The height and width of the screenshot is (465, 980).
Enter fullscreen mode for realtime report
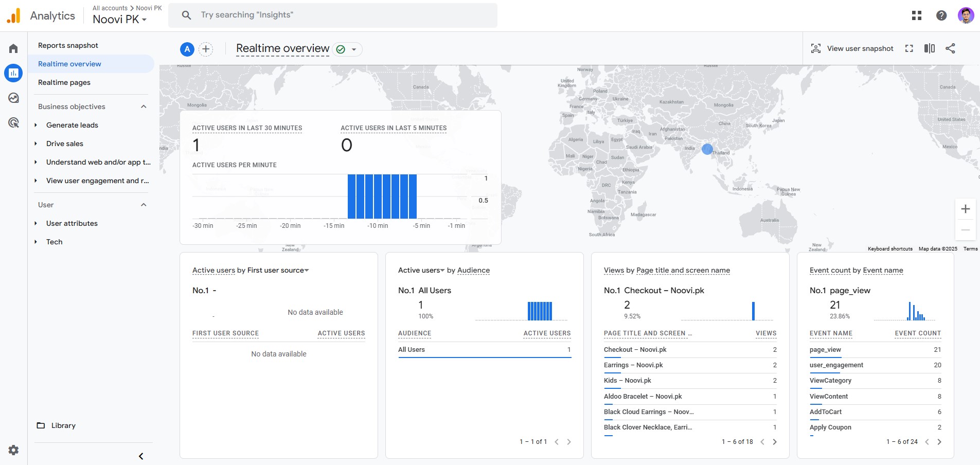click(909, 48)
